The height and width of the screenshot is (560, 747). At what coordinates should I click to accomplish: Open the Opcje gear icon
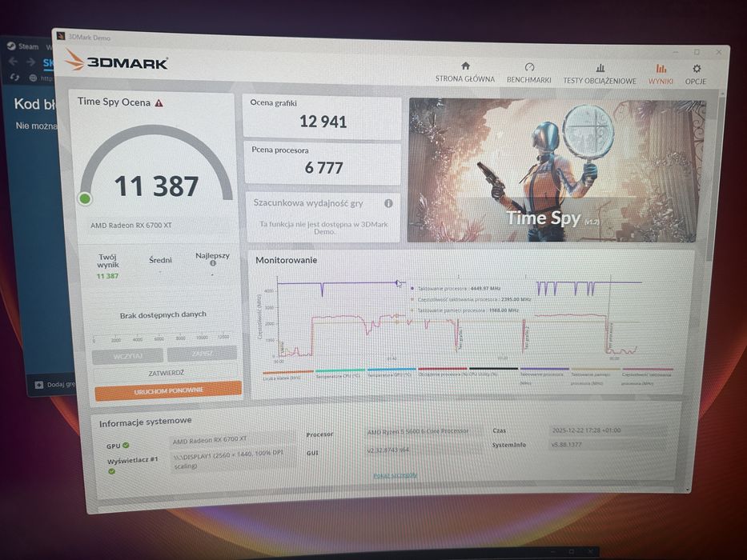click(697, 69)
